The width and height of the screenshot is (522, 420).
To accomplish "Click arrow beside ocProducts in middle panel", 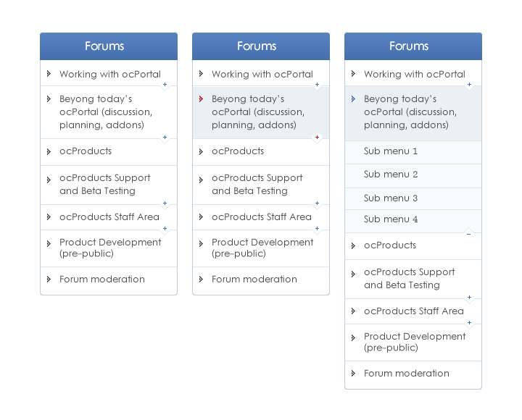I will point(201,151).
